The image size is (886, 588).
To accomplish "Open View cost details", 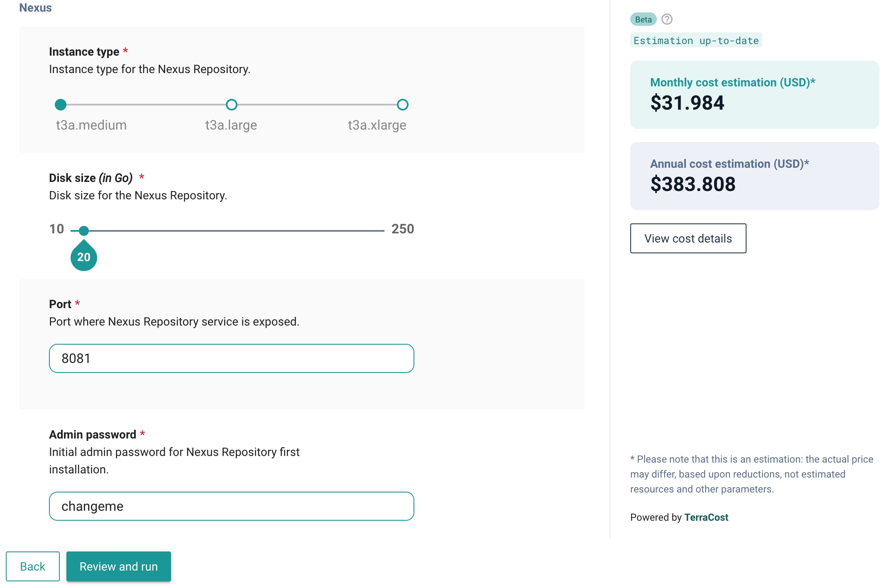I will 688,238.
